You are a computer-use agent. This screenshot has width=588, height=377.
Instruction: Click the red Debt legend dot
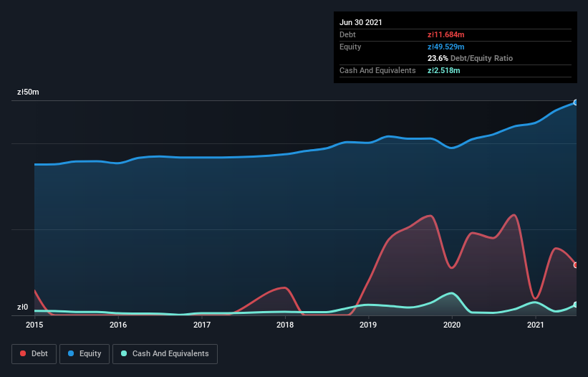pyautogui.click(x=23, y=353)
